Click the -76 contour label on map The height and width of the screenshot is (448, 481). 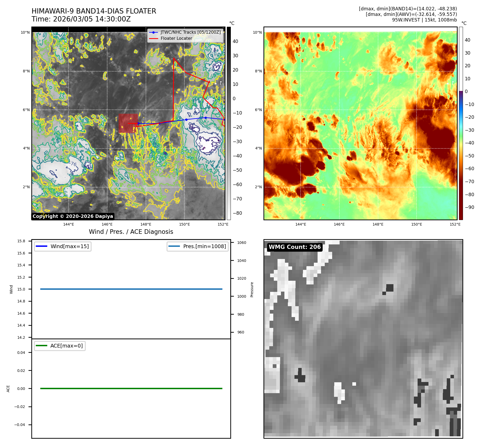coord(73,164)
